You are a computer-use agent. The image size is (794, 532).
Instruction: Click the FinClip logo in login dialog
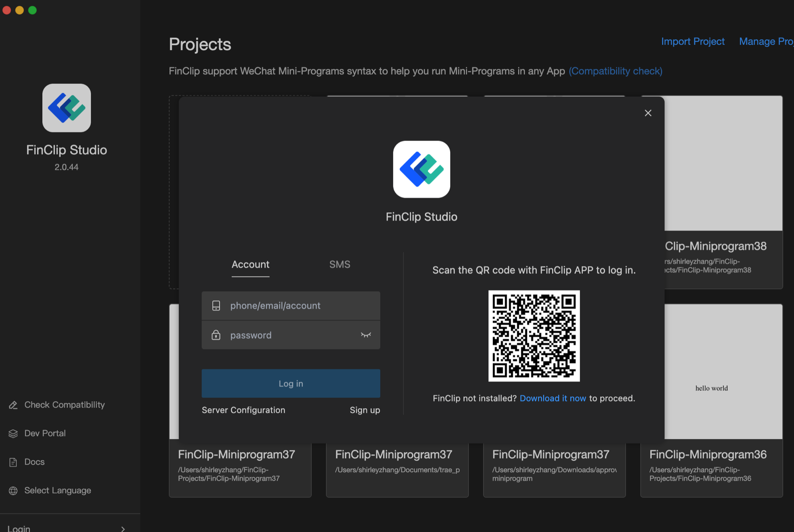click(x=421, y=169)
